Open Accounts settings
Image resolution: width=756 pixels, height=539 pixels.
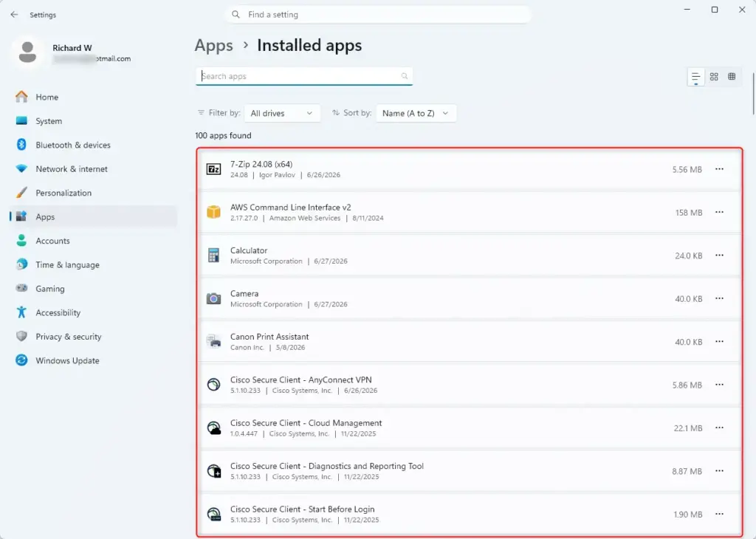pyautogui.click(x=93, y=241)
